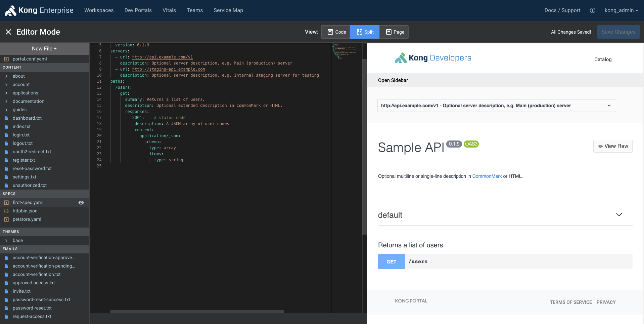Click the View Raw button
This screenshot has height=324, width=644.
click(x=612, y=146)
